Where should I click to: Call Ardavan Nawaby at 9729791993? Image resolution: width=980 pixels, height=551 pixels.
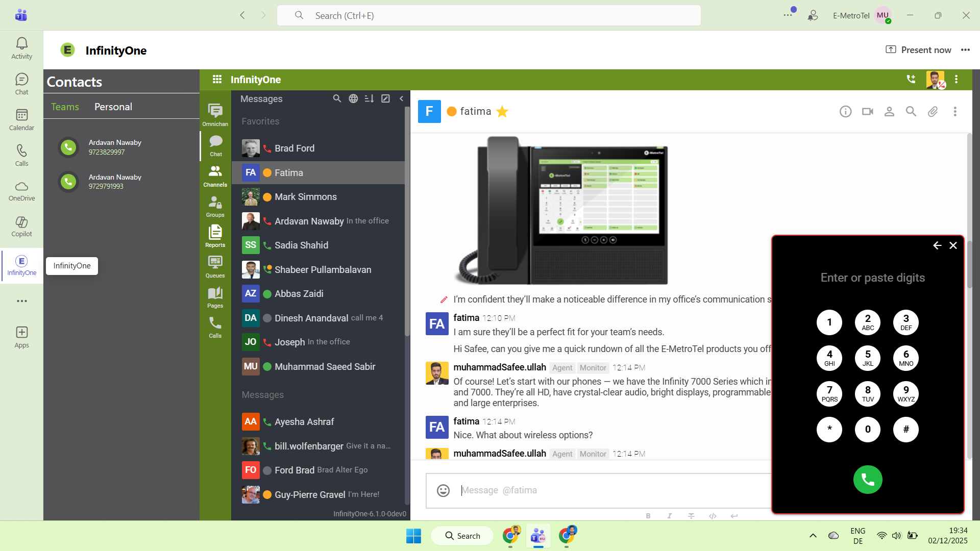(68, 182)
